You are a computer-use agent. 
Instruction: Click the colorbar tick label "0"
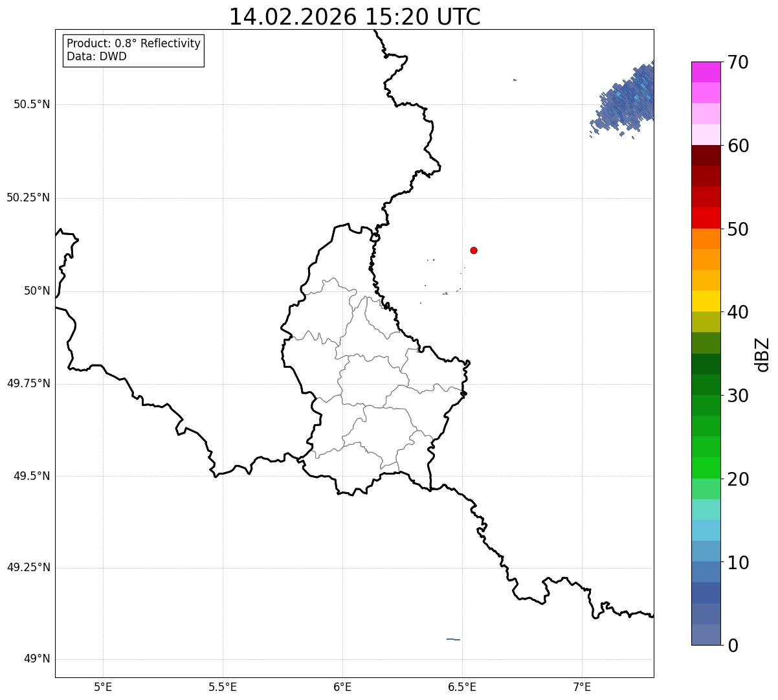pyautogui.click(x=733, y=646)
